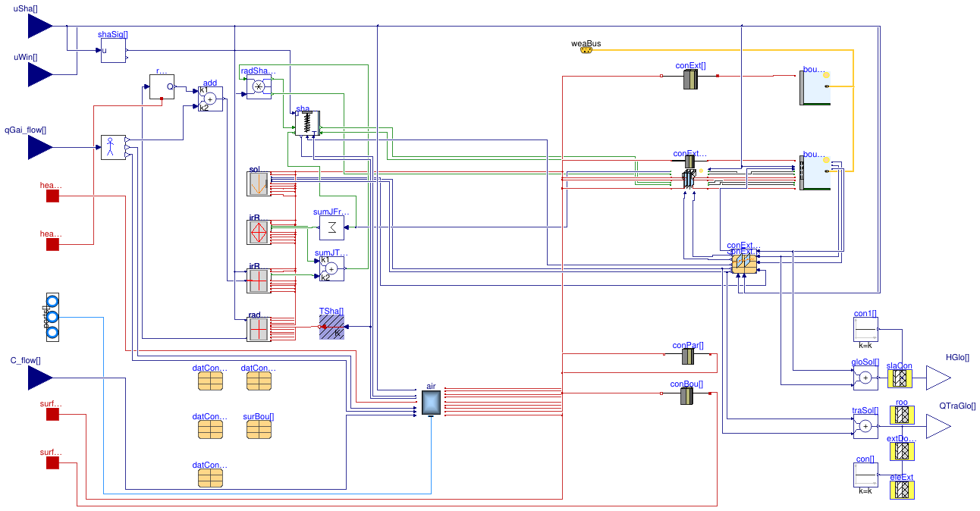Select the gloSol[] adder block
This screenshot has height=511, width=980.
point(865,378)
